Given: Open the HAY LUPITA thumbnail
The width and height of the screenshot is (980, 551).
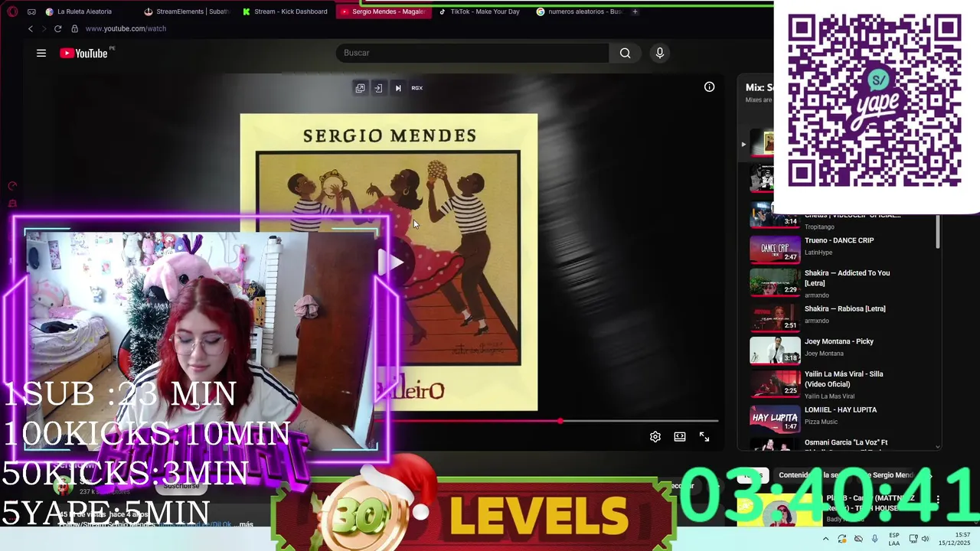Looking at the screenshot, I should (x=775, y=419).
